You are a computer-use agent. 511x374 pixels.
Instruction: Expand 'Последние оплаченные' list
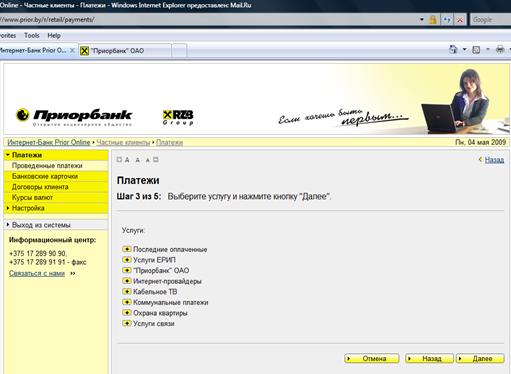[126, 249]
